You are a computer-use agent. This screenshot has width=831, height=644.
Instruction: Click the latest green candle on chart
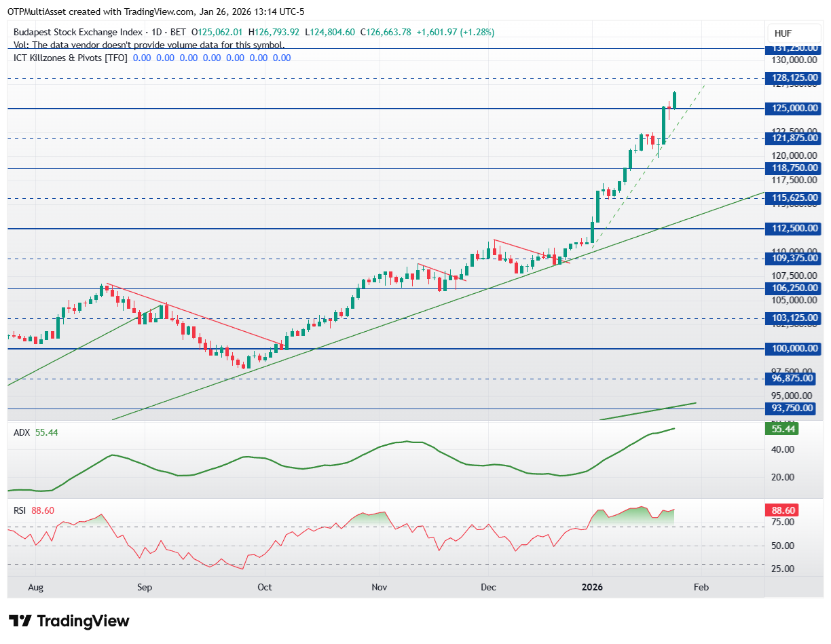click(x=674, y=100)
